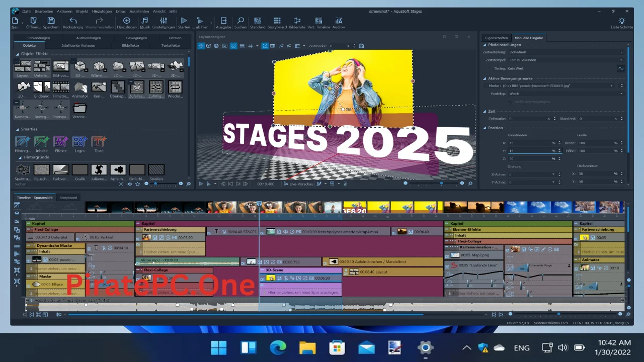Click the Rückgängig undo icon
The width and height of the screenshot is (644, 362).
tap(73, 23)
